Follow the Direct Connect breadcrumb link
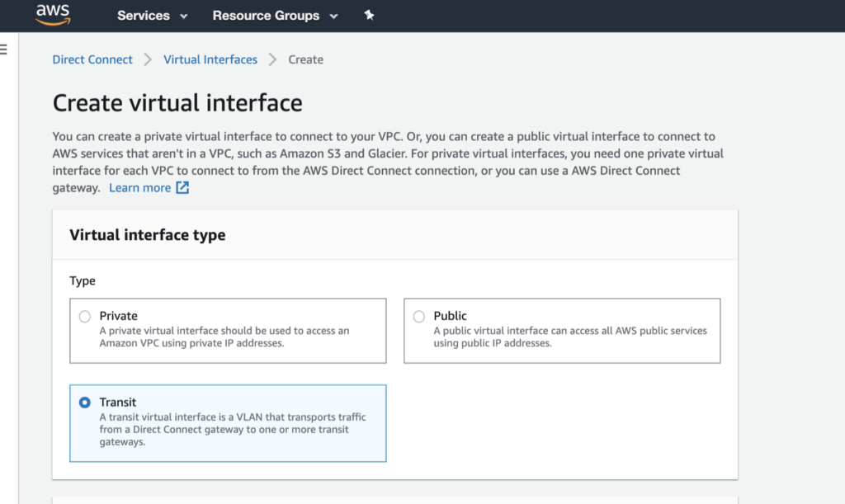Screen dimensions: 845x504 click(92, 59)
